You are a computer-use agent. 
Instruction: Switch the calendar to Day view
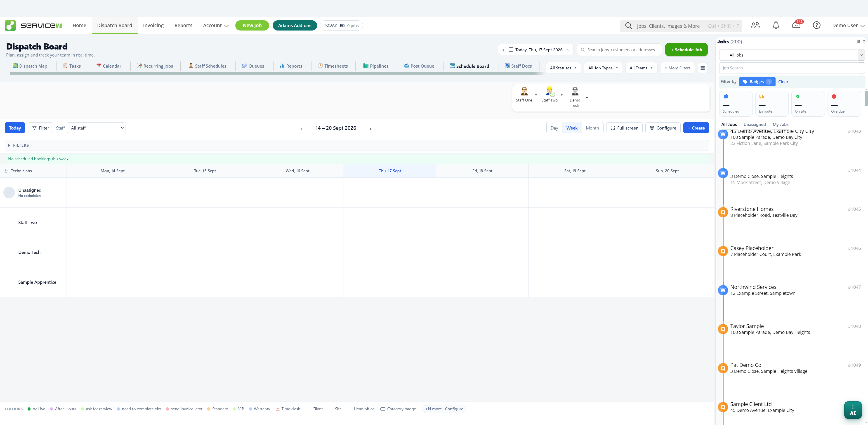[x=554, y=128]
